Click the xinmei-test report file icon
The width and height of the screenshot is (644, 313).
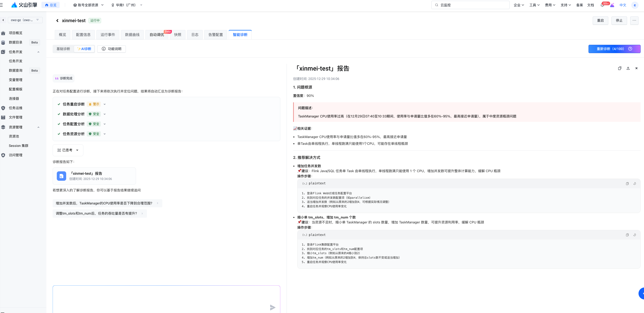click(61, 176)
